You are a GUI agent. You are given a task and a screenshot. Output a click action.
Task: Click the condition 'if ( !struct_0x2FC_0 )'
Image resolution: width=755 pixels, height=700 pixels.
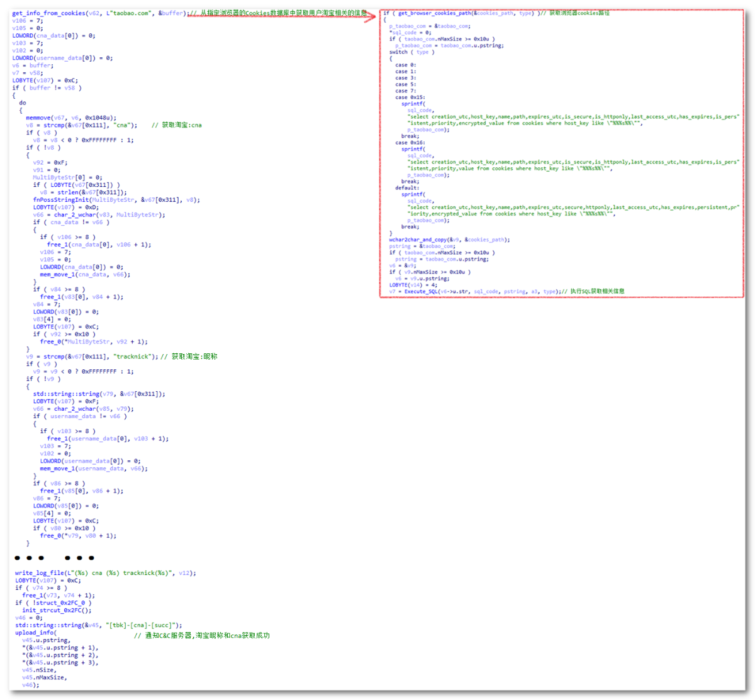click(54, 603)
